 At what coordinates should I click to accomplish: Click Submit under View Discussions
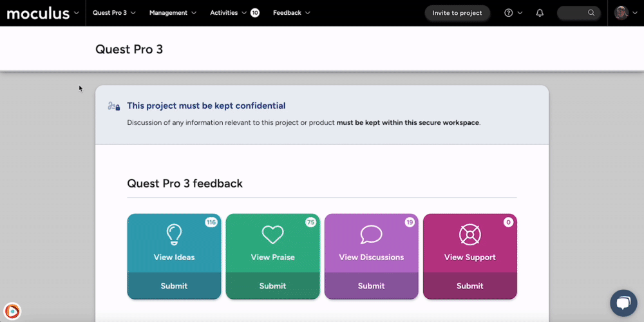371,286
